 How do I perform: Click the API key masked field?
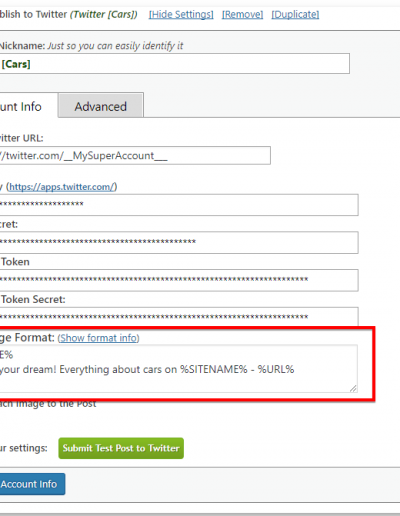point(179,205)
